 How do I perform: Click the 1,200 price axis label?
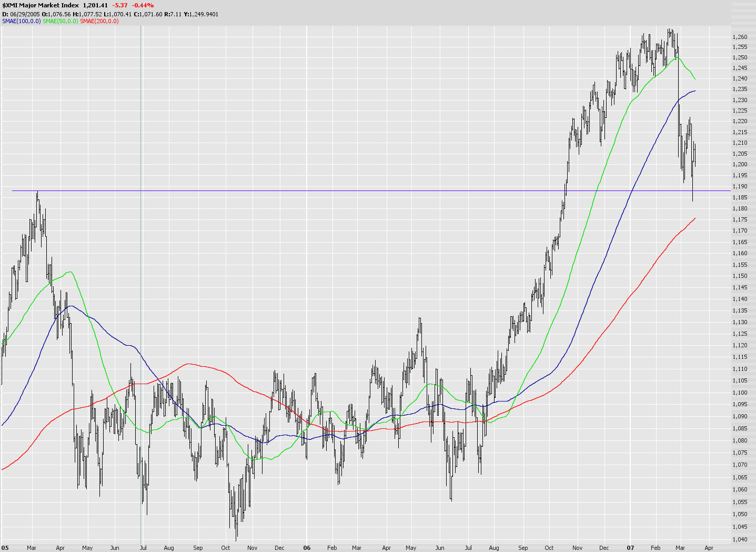pos(740,164)
